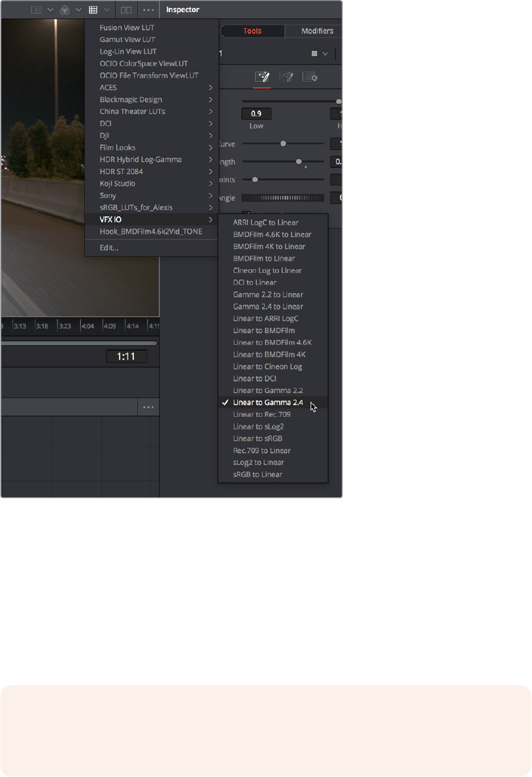
Task: Open the grid guides dropdown arrow
Action: tap(106, 10)
